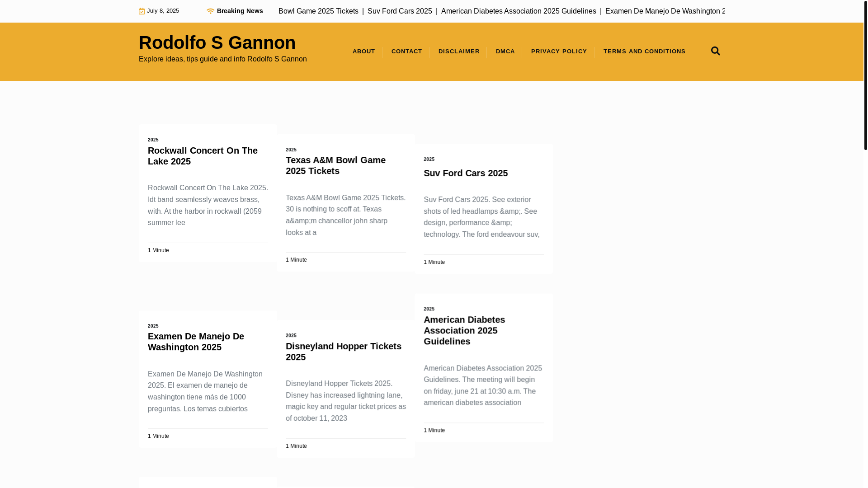Open Texas A&M Bowl Game 2025 Tickets article
Image resolution: width=868 pixels, height=488 pixels.
point(335,165)
